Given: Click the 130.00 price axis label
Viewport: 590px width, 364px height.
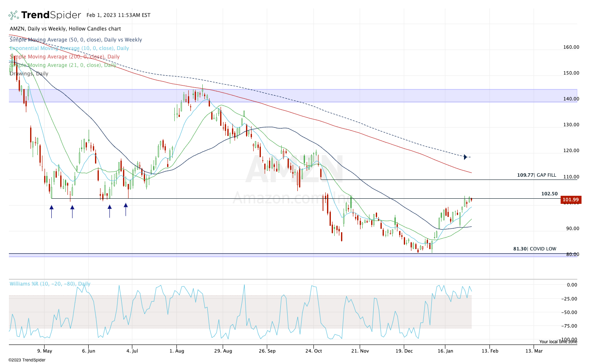Looking at the screenshot, I should point(570,125).
